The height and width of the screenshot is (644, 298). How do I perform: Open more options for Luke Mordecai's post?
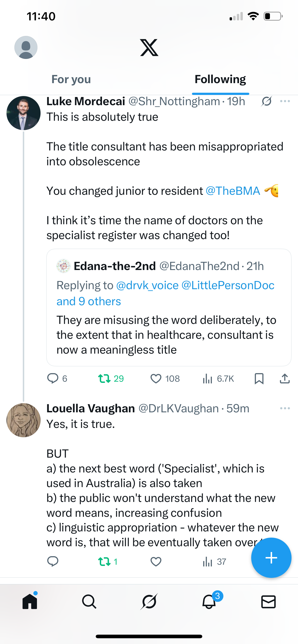[285, 101]
